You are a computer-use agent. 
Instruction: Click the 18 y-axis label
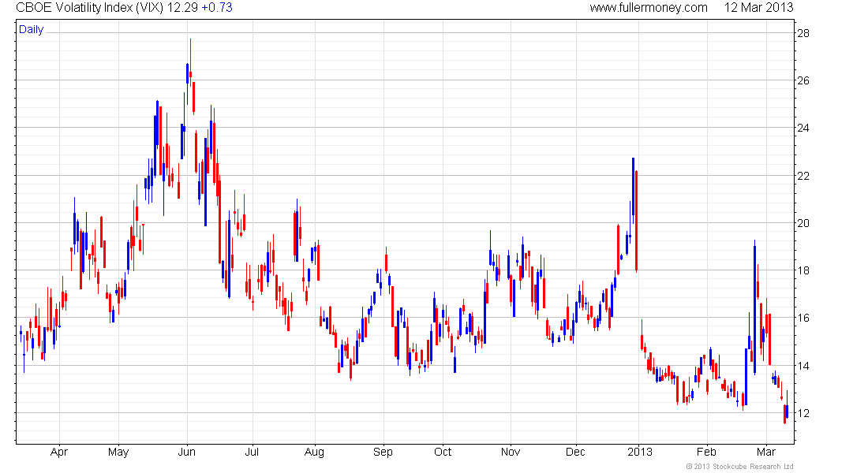[x=803, y=270]
